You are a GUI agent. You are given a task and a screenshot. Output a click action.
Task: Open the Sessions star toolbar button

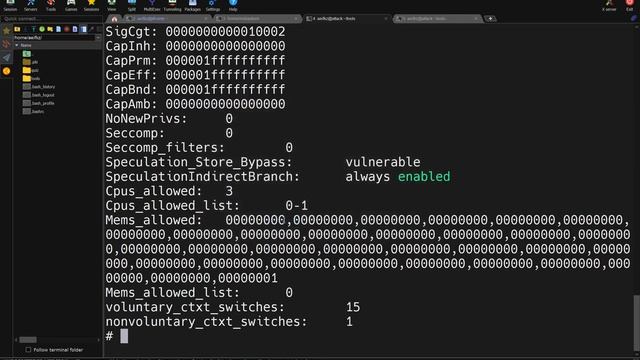[x=91, y=6]
